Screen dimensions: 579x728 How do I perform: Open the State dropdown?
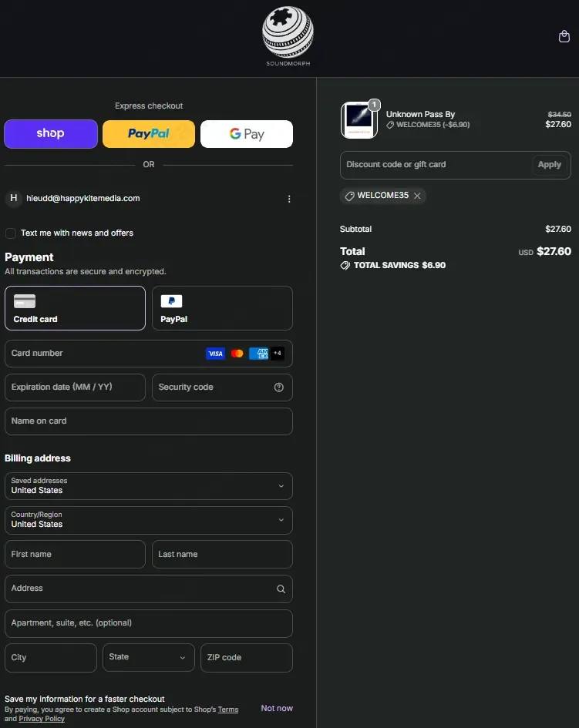point(149,657)
